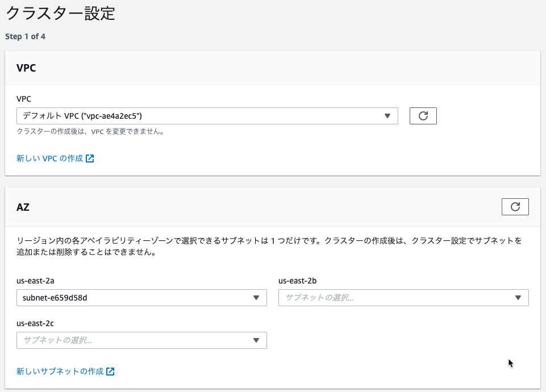Image resolution: width=546 pixels, height=392 pixels.
Task: Open the デフォルト VPC dropdown
Action: tap(207, 116)
